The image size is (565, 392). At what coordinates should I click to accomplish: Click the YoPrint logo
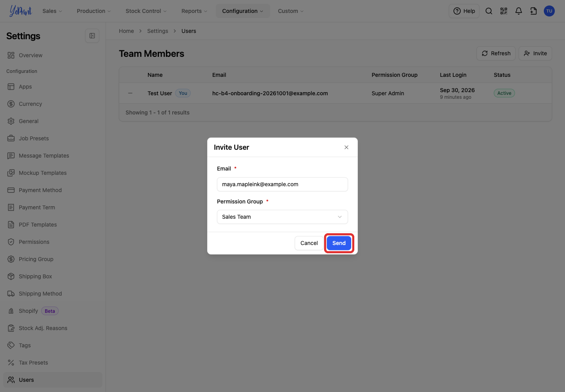coord(20,11)
